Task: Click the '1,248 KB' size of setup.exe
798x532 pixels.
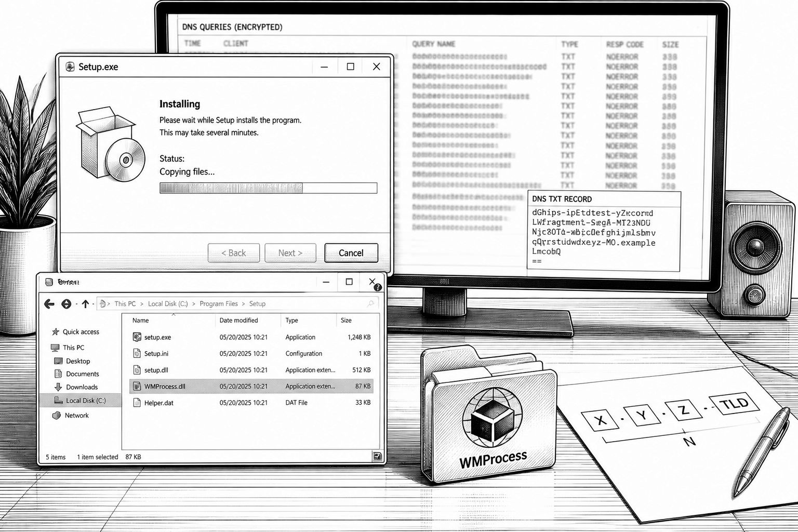Action: (x=359, y=337)
